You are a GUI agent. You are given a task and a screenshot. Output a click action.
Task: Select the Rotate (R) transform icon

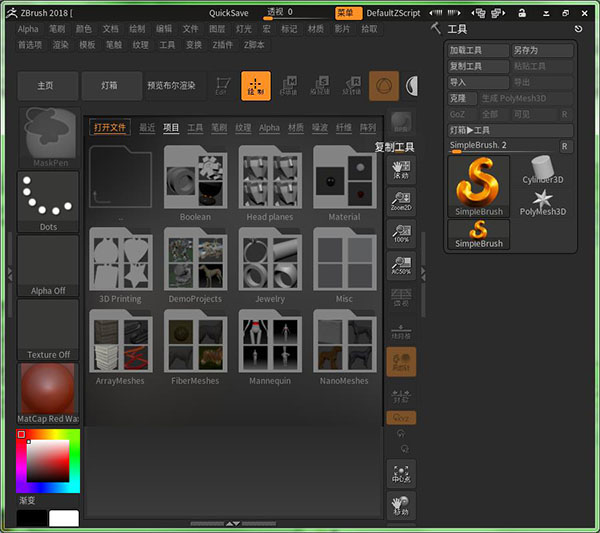352,86
